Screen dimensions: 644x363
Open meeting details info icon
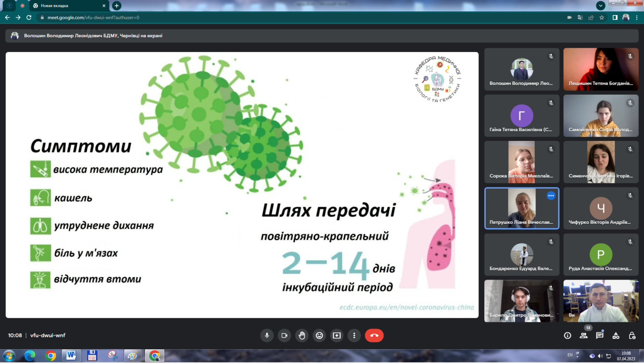[x=567, y=335]
